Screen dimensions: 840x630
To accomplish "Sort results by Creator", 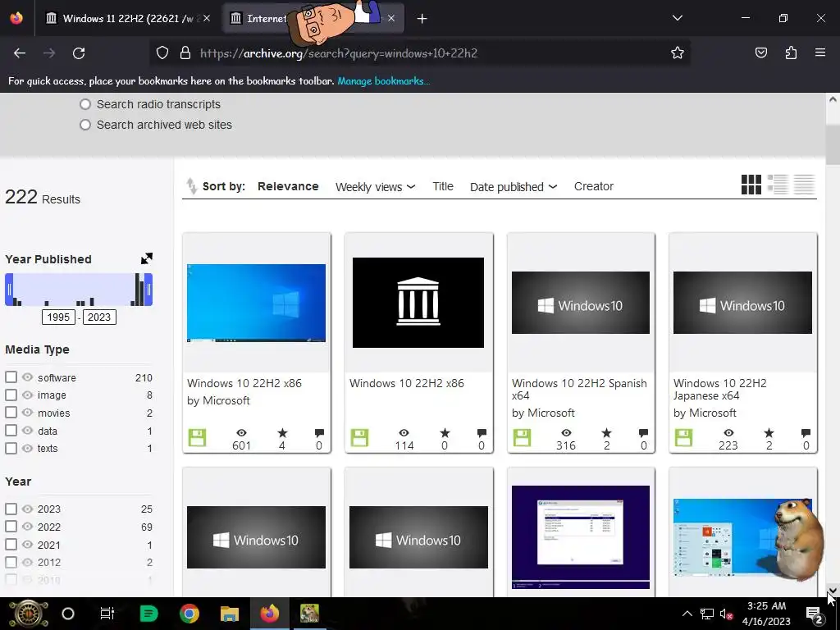I will tap(594, 186).
